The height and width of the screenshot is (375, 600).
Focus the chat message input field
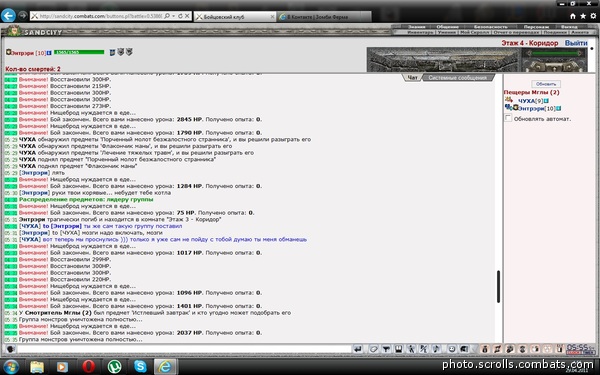[184, 349]
